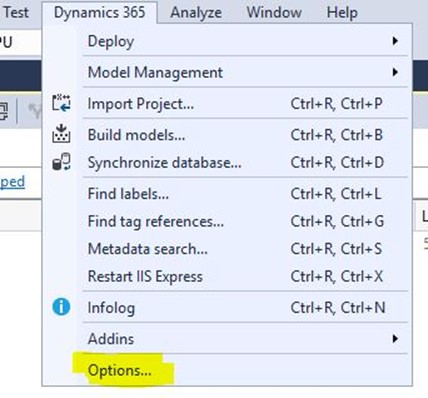This screenshot has width=428, height=398.
Task: Expand the Model Management submenu arrow
Action: coord(395,72)
